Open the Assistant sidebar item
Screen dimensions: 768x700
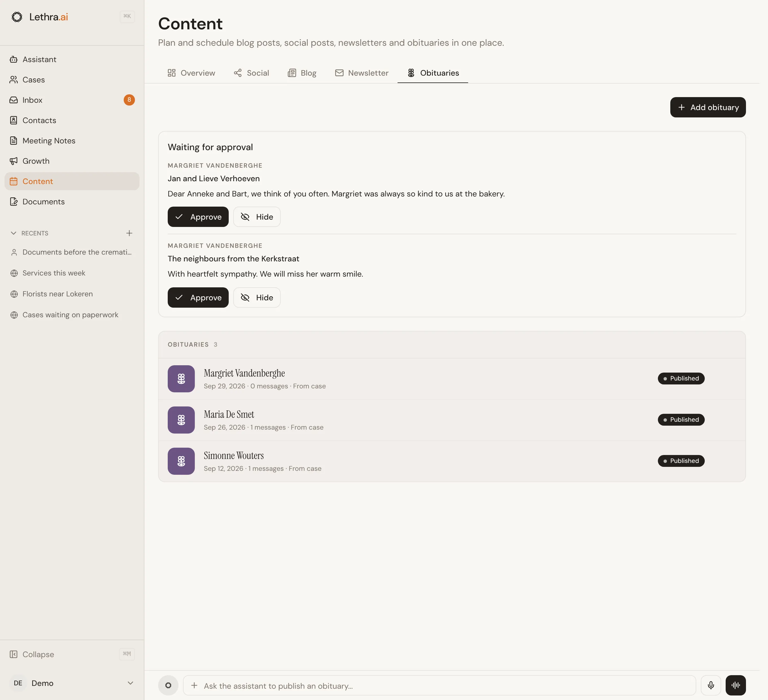pyautogui.click(x=72, y=59)
